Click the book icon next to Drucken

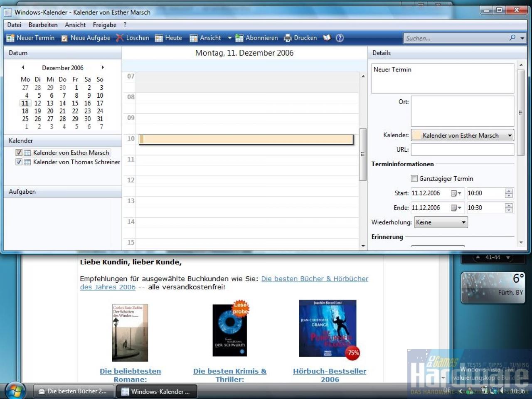coord(327,38)
